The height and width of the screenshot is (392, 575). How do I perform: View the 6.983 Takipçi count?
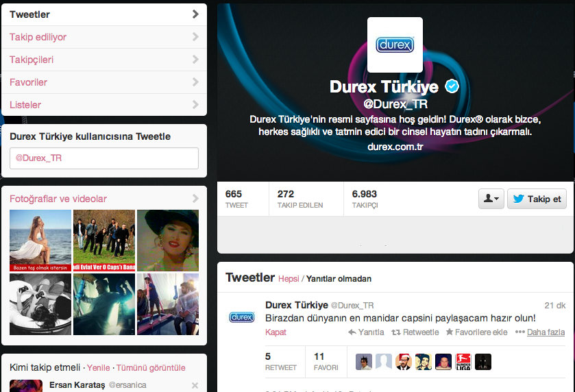[x=365, y=199]
